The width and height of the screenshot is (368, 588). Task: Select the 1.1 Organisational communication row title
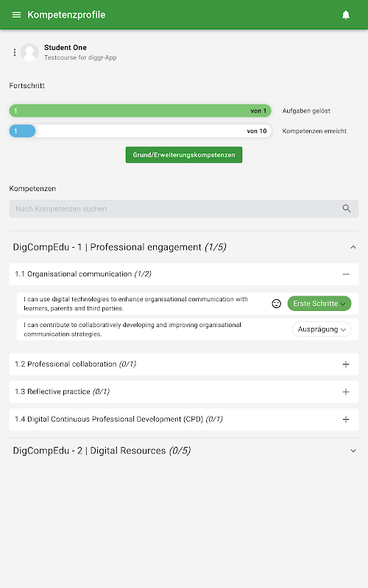(x=83, y=274)
